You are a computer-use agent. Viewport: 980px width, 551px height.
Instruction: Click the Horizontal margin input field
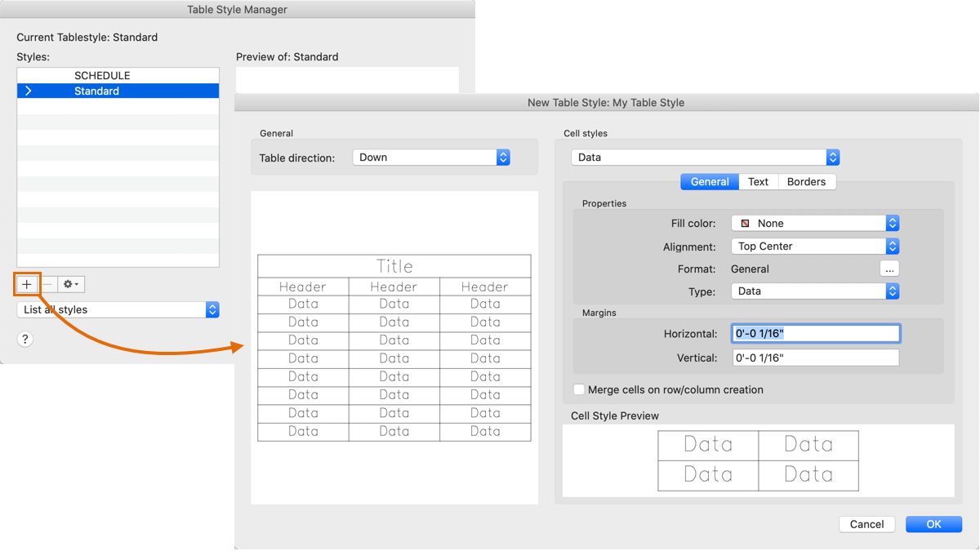[x=814, y=333]
